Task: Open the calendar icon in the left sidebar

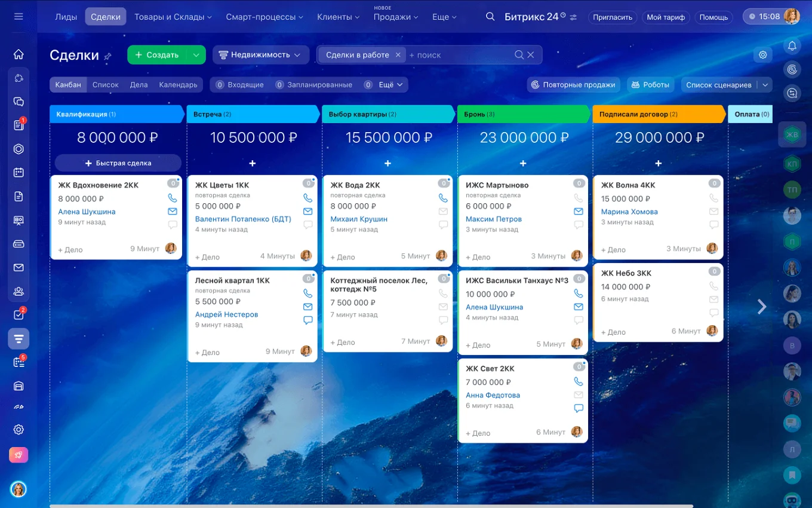Action: coord(18,172)
